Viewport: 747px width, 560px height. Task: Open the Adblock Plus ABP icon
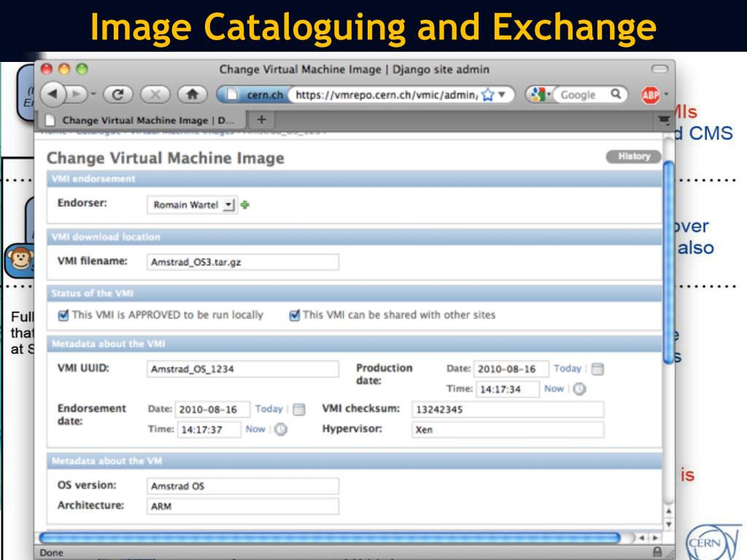click(x=650, y=96)
